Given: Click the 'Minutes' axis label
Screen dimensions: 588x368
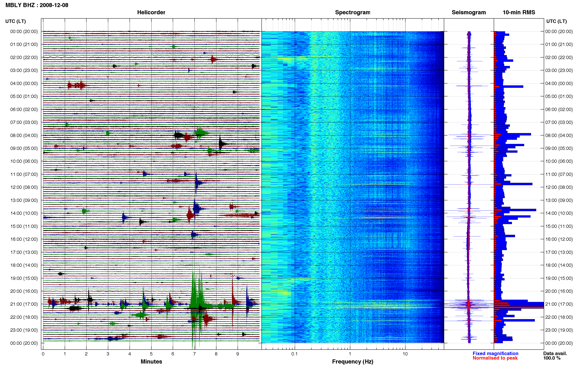Looking at the screenshot, I should coord(151,361).
